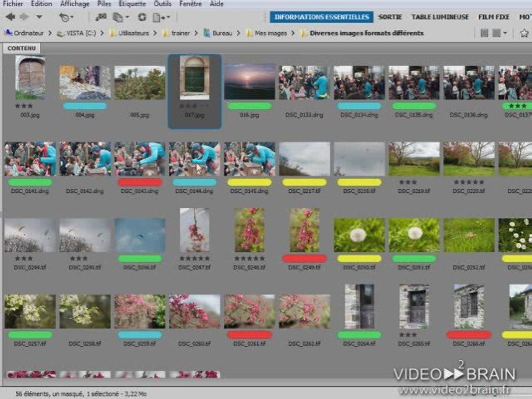The image size is (532, 399).
Task: Click the open in Camera Raw icon
Action: coord(142,17)
